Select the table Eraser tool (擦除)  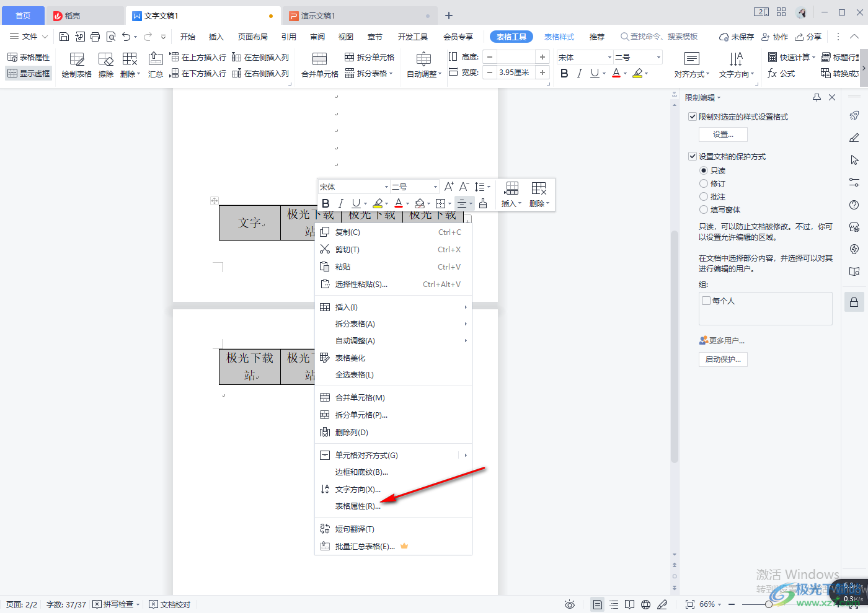coord(106,65)
